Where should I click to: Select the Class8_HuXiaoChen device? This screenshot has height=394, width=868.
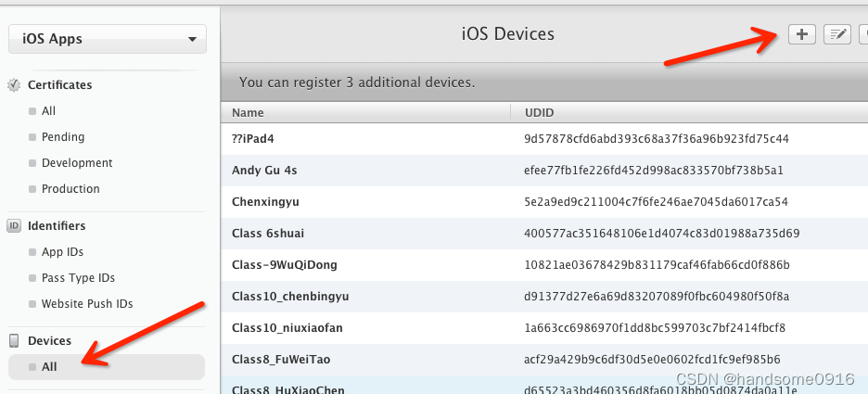[x=544, y=385]
